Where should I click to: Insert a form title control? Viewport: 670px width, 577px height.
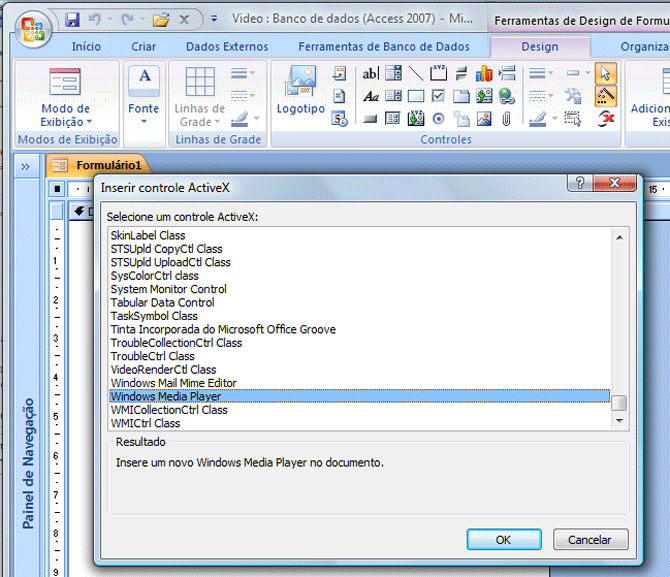click(x=339, y=73)
